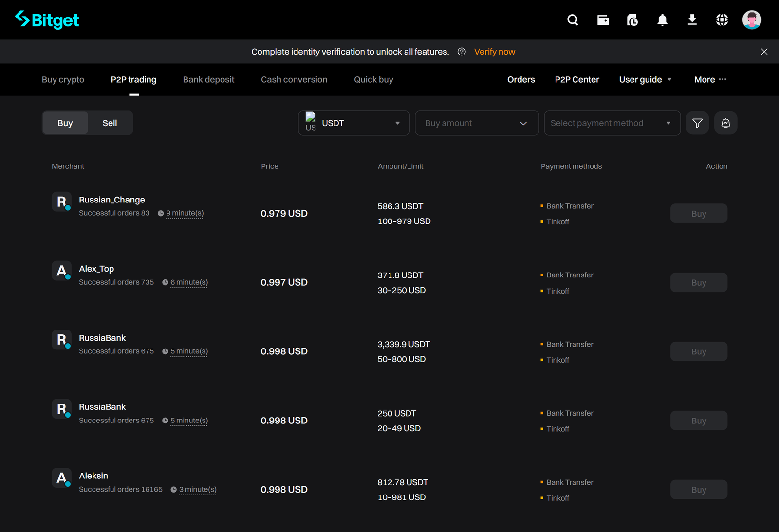
Task: Click the globe language icon
Action: tap(722, 19)
